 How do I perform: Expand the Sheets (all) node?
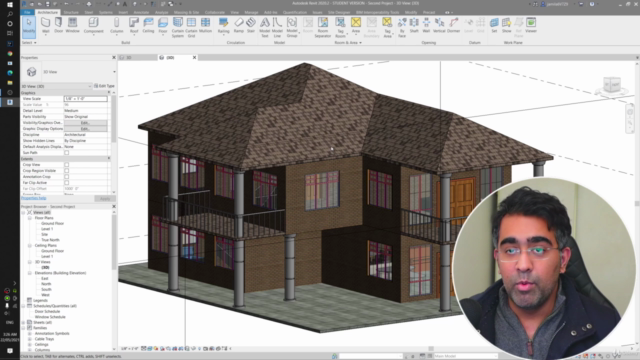[x=23, y=322]
